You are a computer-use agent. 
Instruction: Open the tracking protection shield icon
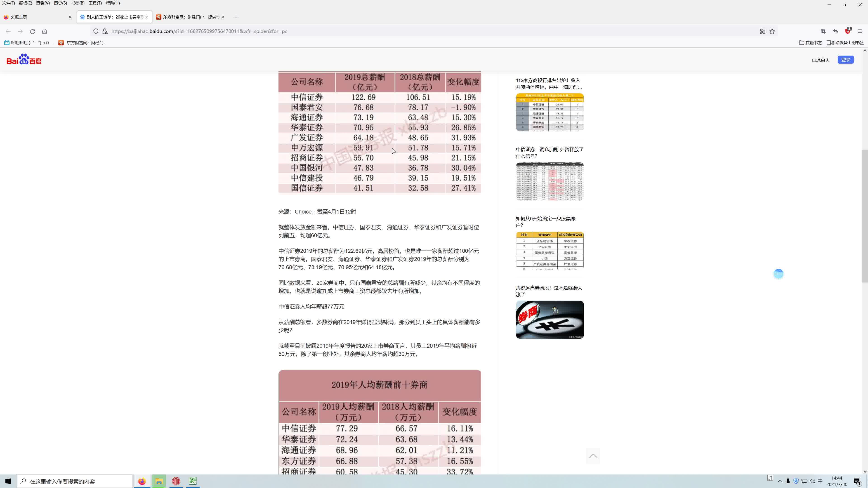pyautogui.click(x=96, y=31)
